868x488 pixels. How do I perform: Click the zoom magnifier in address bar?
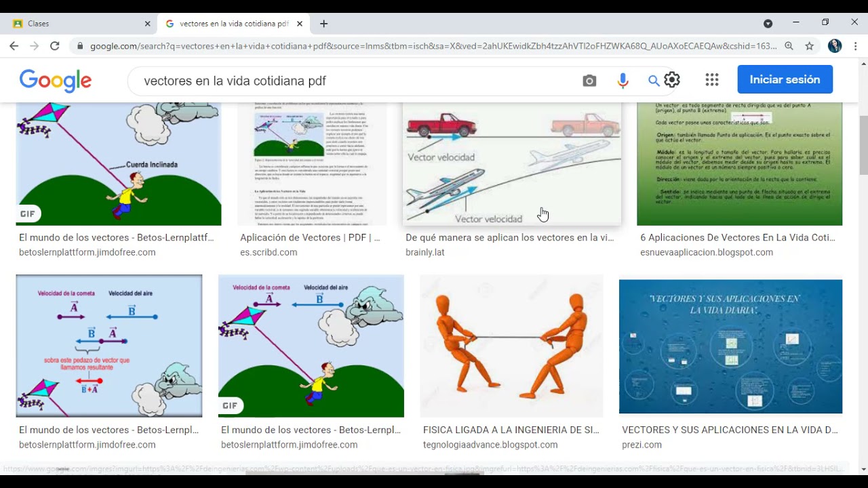[789, 46]
